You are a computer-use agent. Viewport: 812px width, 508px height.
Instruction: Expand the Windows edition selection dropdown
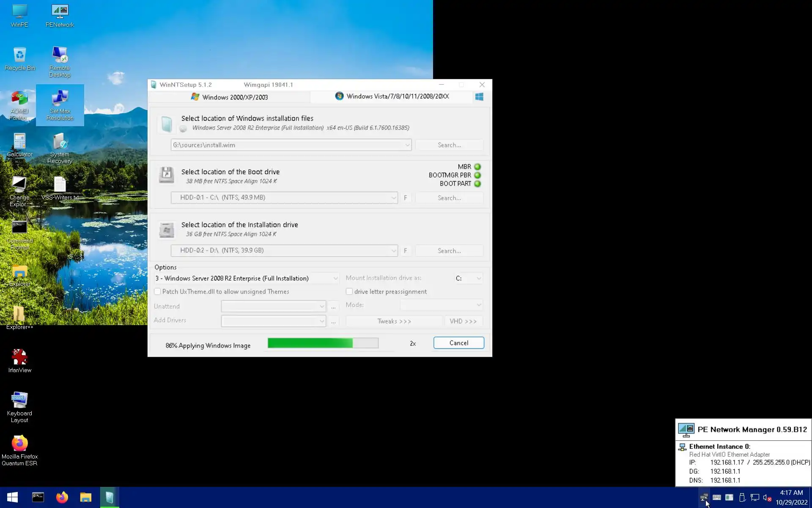(x=335, y=279)
